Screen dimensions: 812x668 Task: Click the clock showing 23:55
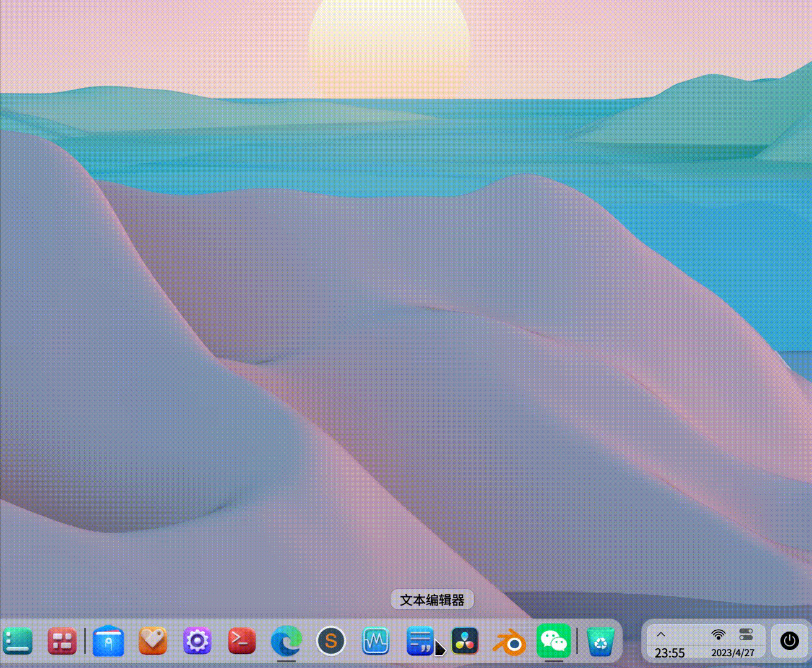(670, 653)
